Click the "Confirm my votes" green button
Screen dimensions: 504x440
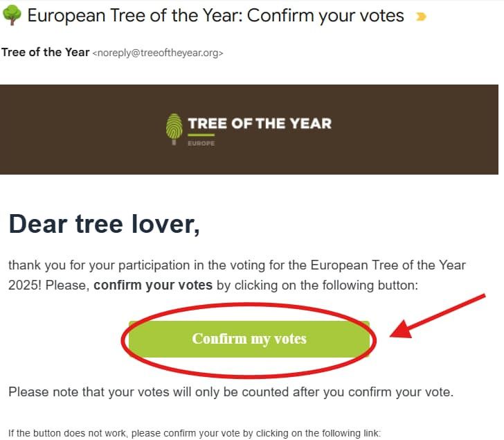click(x=249, y=339)
